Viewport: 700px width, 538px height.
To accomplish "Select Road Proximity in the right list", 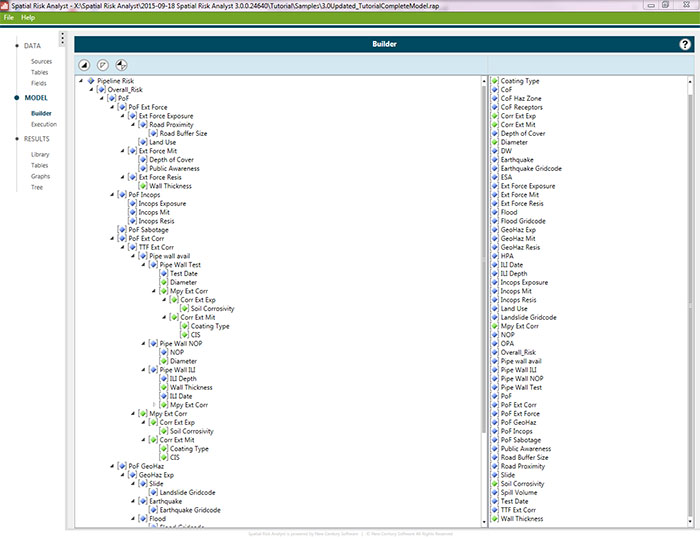I will point(522,466).
